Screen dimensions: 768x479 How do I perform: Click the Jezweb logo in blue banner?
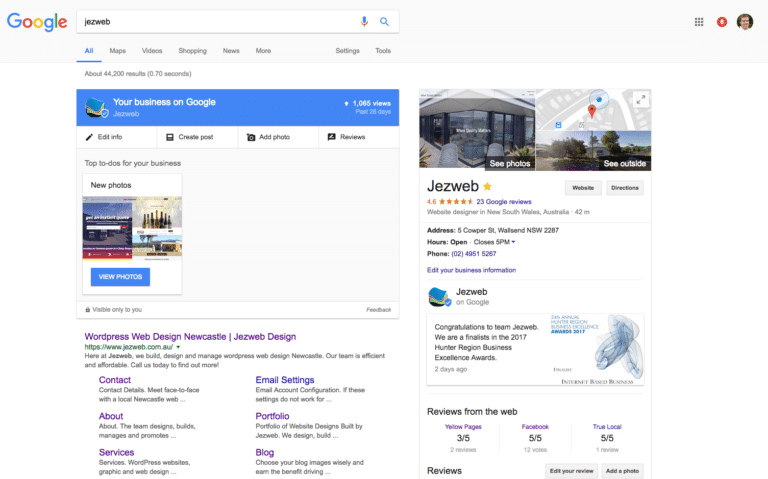click(96, 107)
